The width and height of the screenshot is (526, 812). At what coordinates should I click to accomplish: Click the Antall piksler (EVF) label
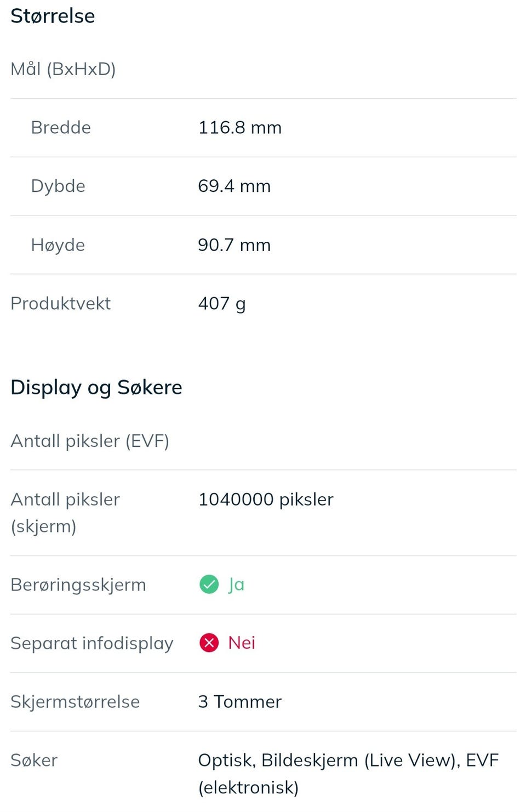click(90, 441)
